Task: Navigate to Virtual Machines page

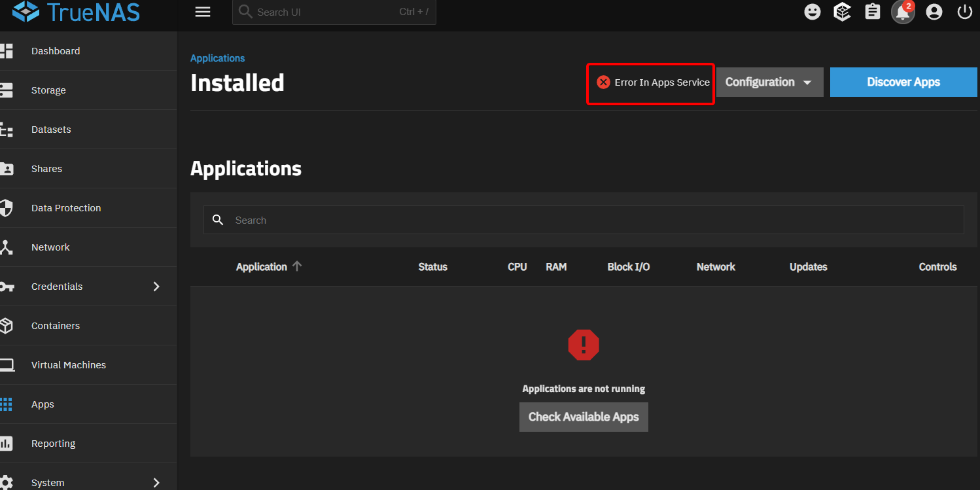Action: (68, 365)
